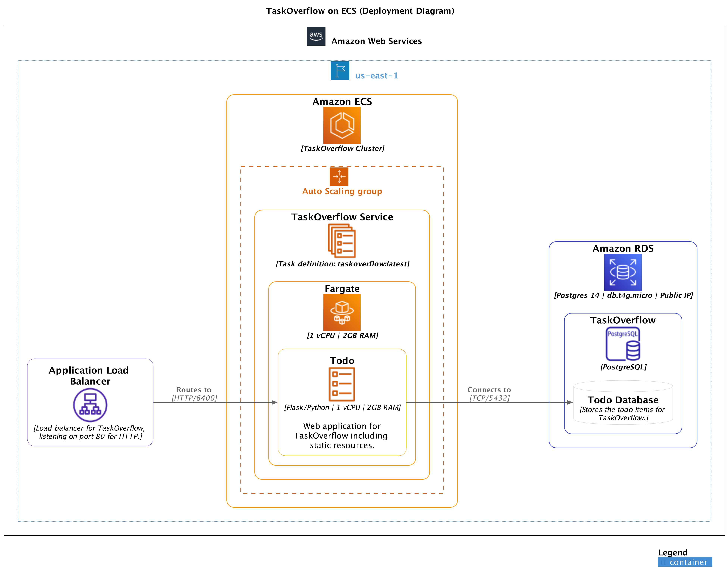The image size is (728, 580).
Task: Select the Amazon RDS heading
Action: coord(623,248)
